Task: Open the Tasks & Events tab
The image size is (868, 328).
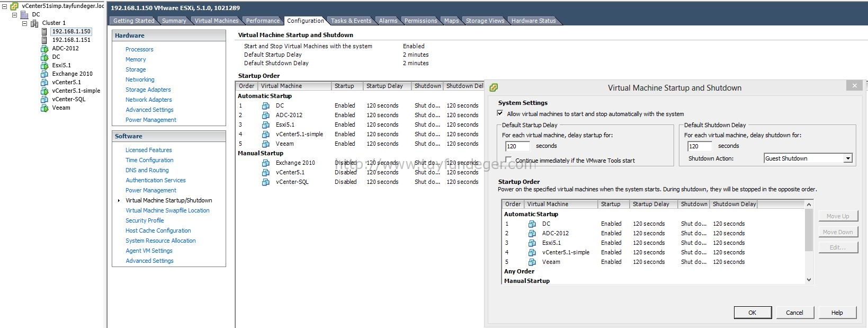Action: (x=351, y=21)
